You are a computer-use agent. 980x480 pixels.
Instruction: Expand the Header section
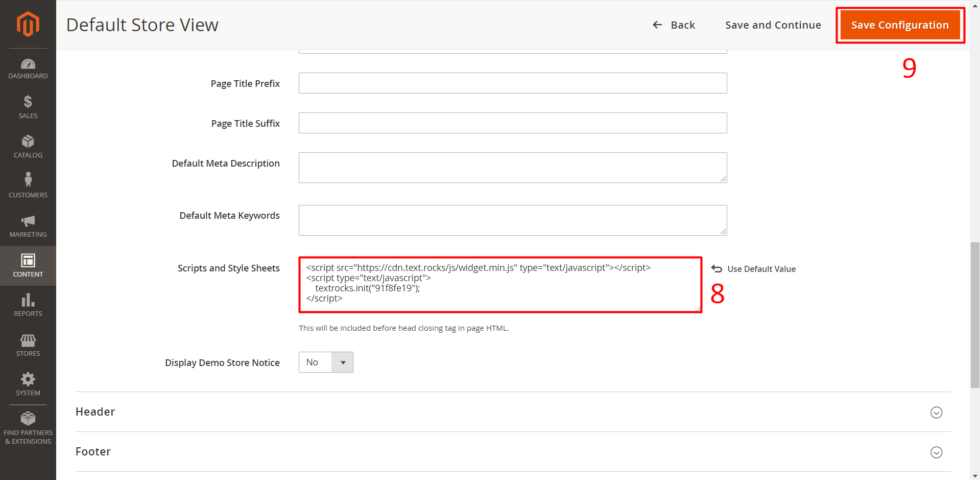pyautogui.click(x=936, y=413)
